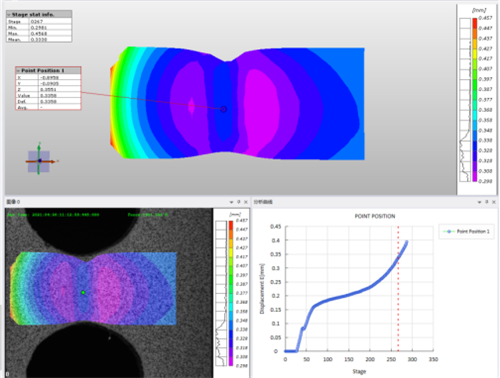Select the red 0.457 swatch on main colorbar

tap(474, 22)
